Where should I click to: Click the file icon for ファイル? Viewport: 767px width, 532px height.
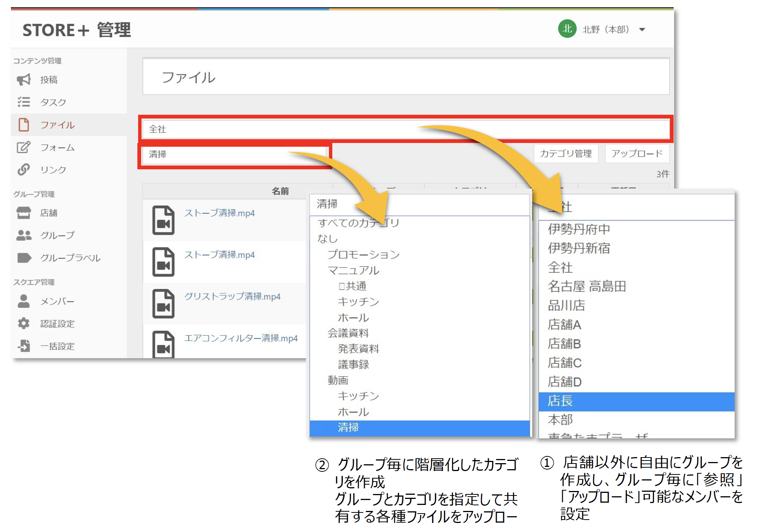(x=24, y=125)
